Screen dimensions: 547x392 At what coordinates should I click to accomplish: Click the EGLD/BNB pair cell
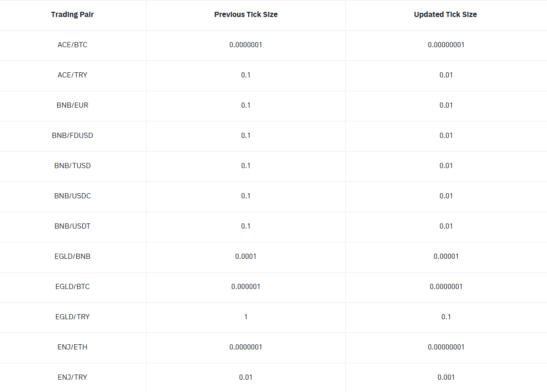tap(72, 256)
